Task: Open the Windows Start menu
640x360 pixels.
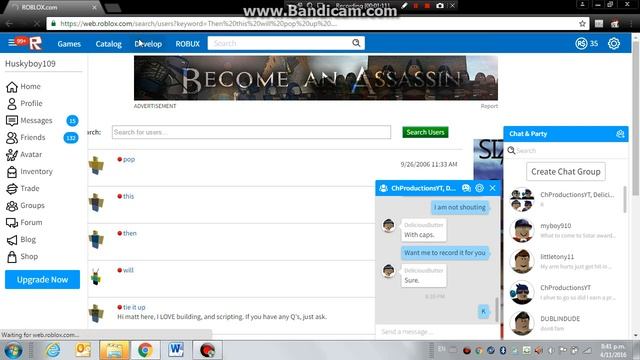Action: [x=13, y=350]
